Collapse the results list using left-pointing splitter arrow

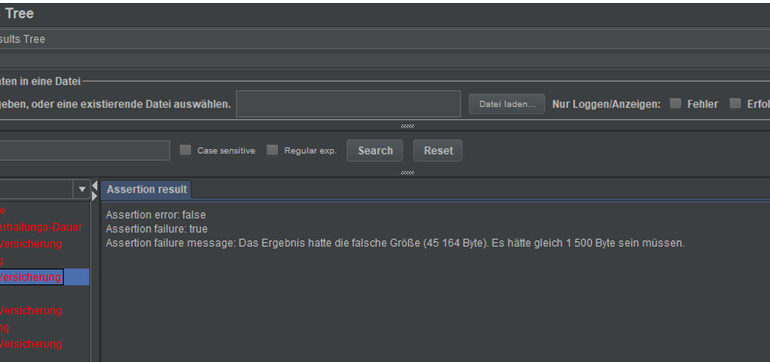click(x=95, y=185)
